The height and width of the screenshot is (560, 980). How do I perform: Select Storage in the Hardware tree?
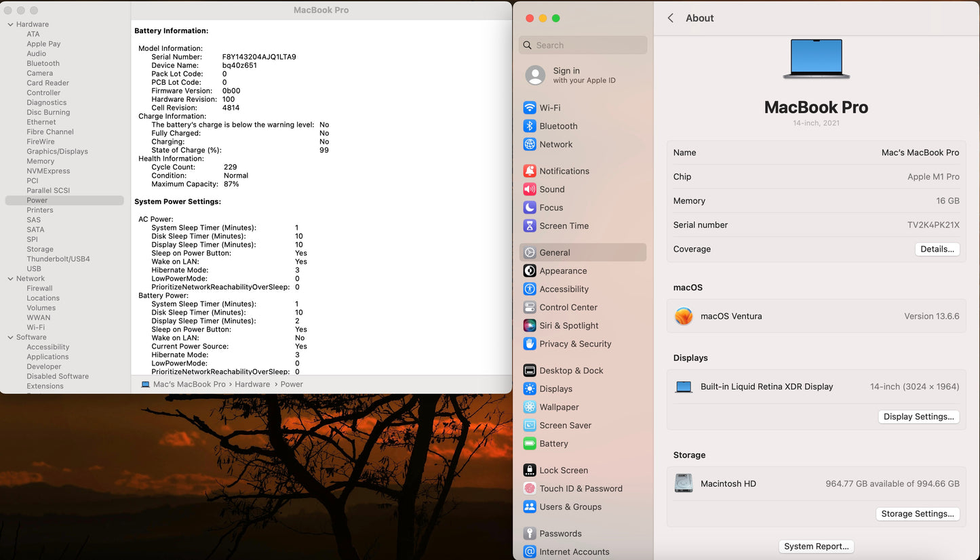[40, 249]
